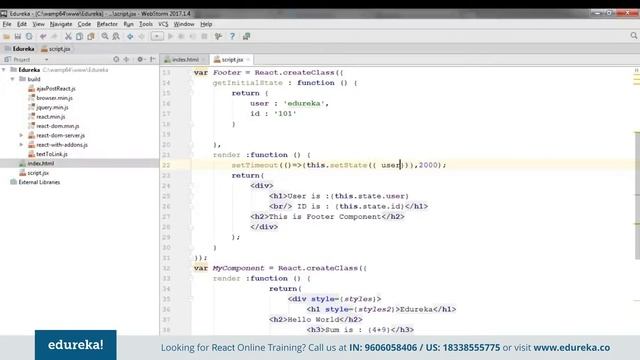Click the Debug icon in toolbar
Screen dimensions: 640x360
point(182,37)
